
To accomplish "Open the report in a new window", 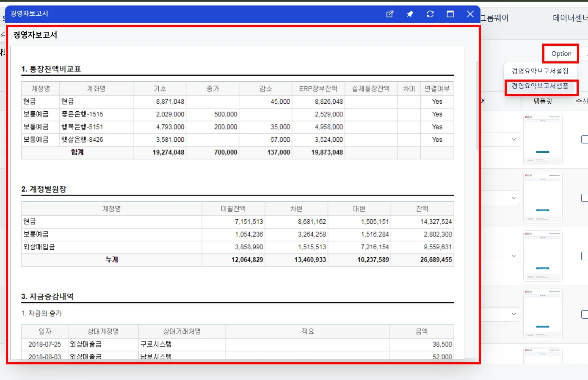I will [x=390, y=14].
